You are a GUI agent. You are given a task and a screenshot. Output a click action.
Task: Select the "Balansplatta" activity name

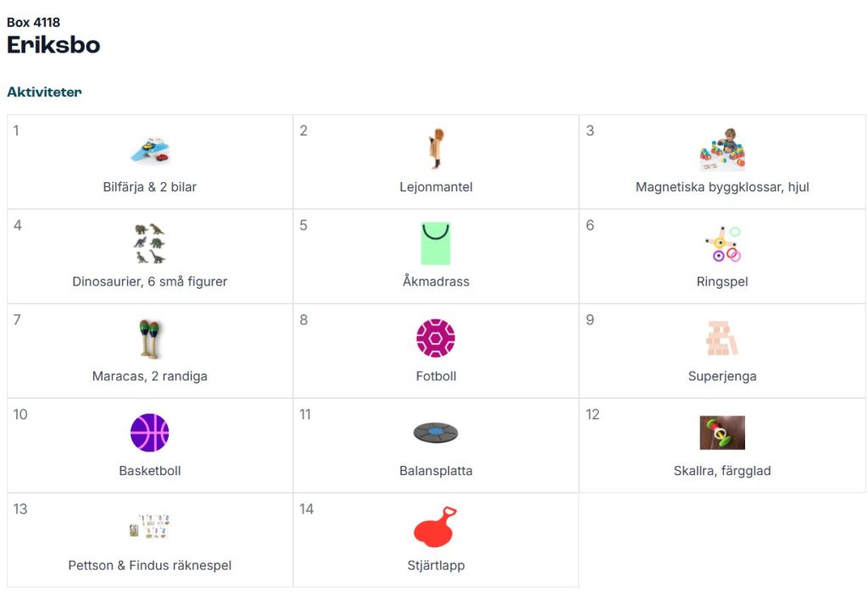436,471
